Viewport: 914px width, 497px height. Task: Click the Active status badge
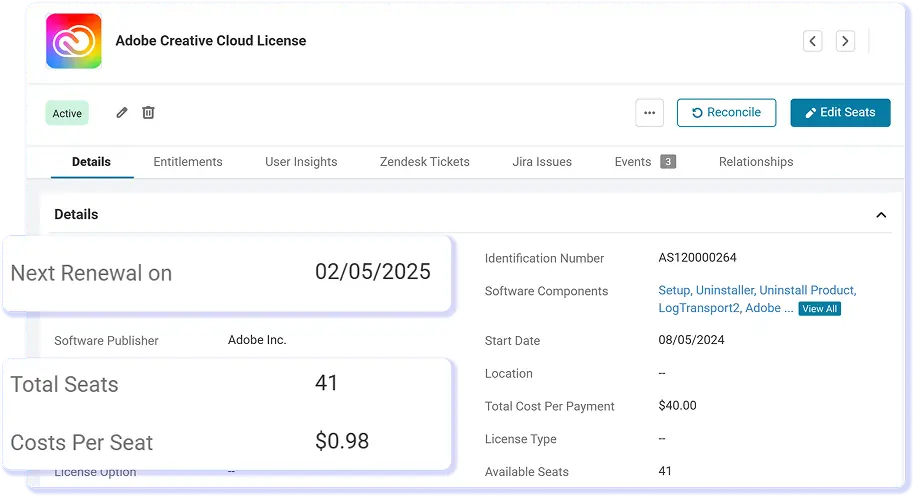[x=67, y=114]
